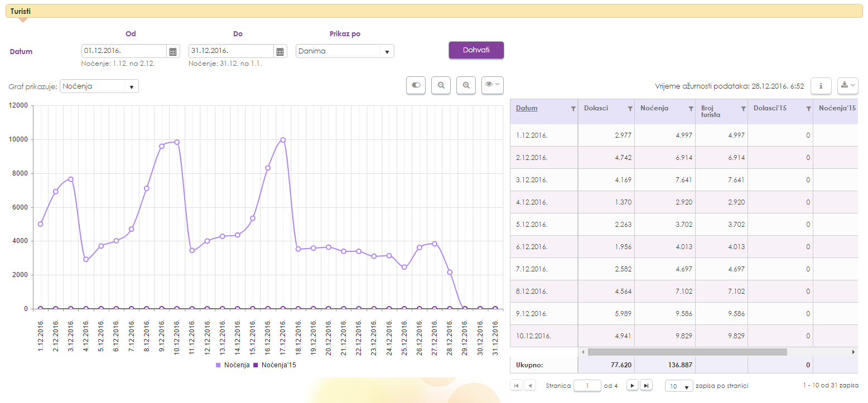
Task: Open the calendar picker for Od date
Action: tap(173, 51)
